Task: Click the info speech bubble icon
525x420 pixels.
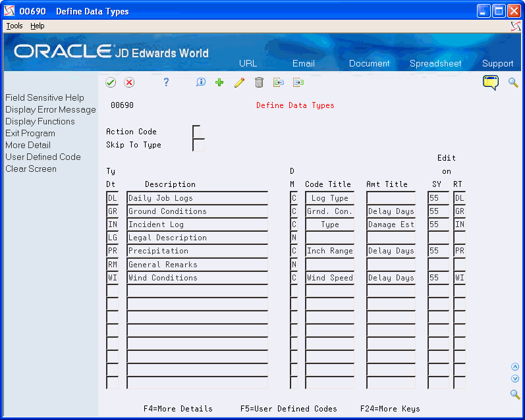Action: (x=201, y=82)
